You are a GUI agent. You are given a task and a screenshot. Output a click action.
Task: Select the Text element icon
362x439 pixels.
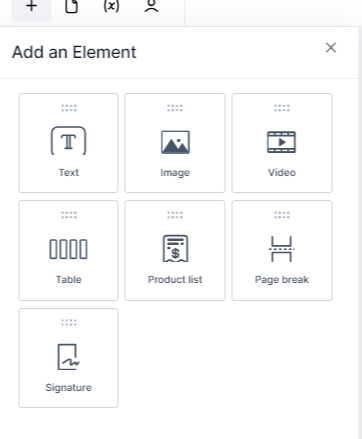(68, 141)
